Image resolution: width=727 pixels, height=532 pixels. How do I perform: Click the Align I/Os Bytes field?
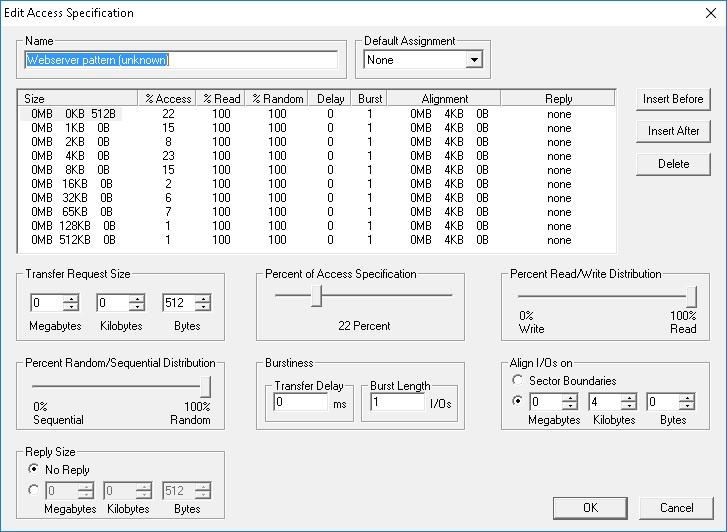[663, 402]
